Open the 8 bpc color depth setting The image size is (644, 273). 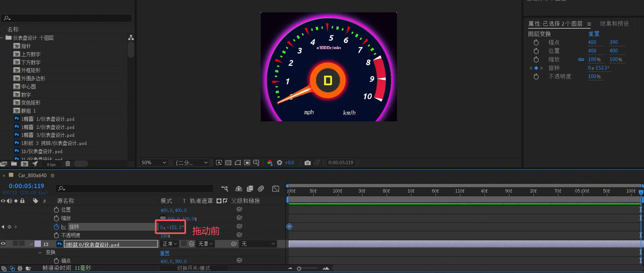click(52, 164)
